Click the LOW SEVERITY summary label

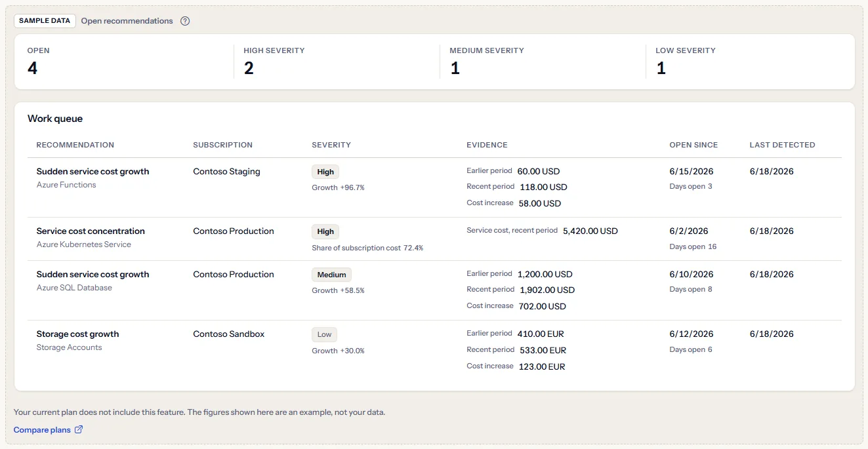pos(686,50)
